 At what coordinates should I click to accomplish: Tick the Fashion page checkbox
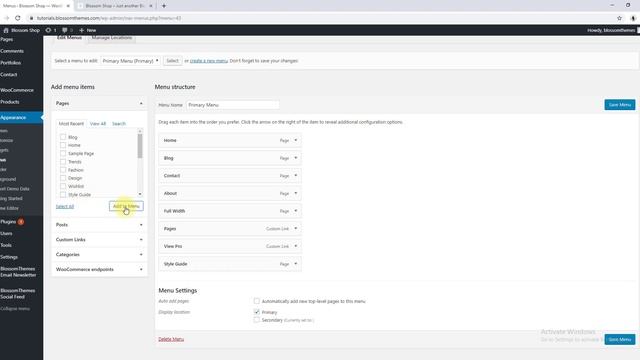tap(63, 170)
